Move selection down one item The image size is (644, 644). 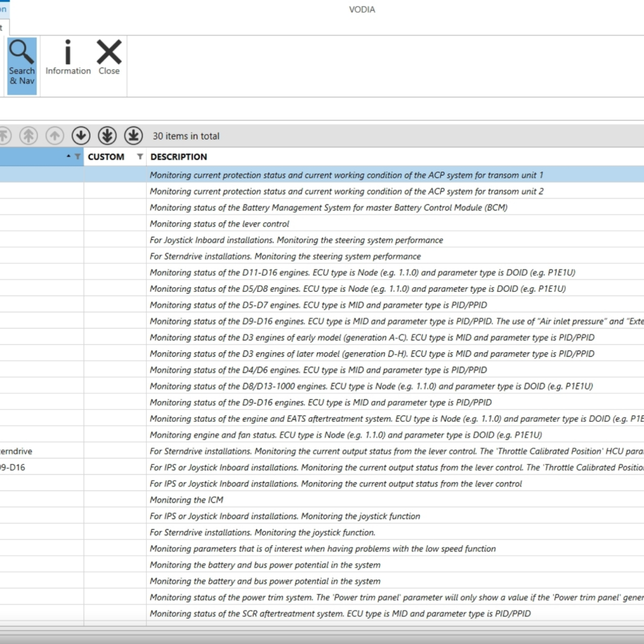81,136
